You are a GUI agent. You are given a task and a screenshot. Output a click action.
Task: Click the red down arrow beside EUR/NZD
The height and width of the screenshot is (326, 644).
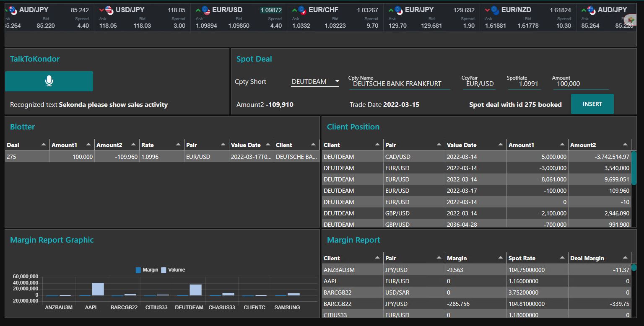pyautogui.click(x=487, y=10)
